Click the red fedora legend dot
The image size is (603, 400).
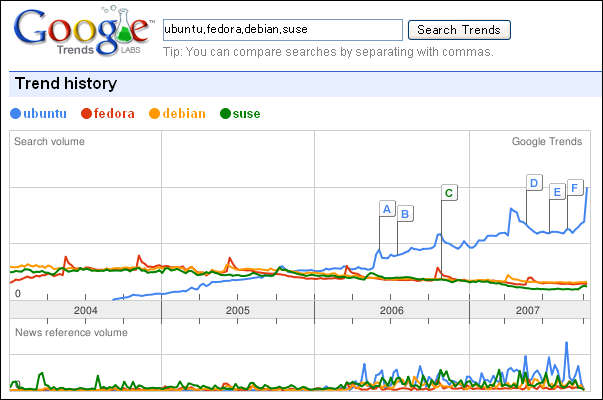point(87,114)
